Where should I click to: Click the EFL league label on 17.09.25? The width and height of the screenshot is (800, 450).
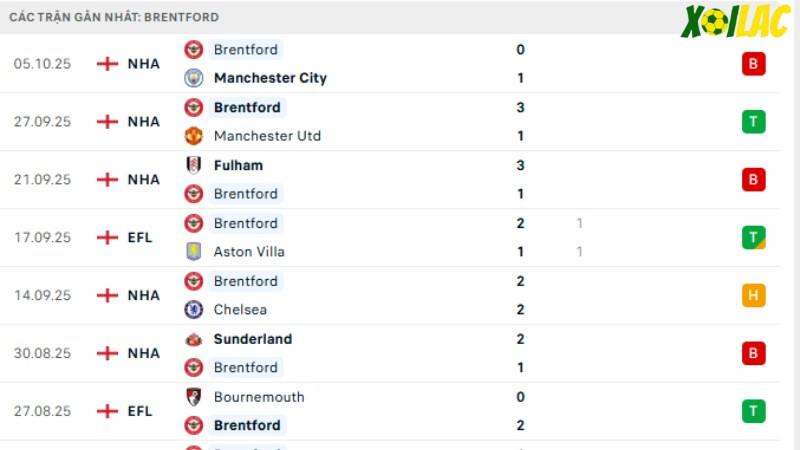[x=140, y=237]
